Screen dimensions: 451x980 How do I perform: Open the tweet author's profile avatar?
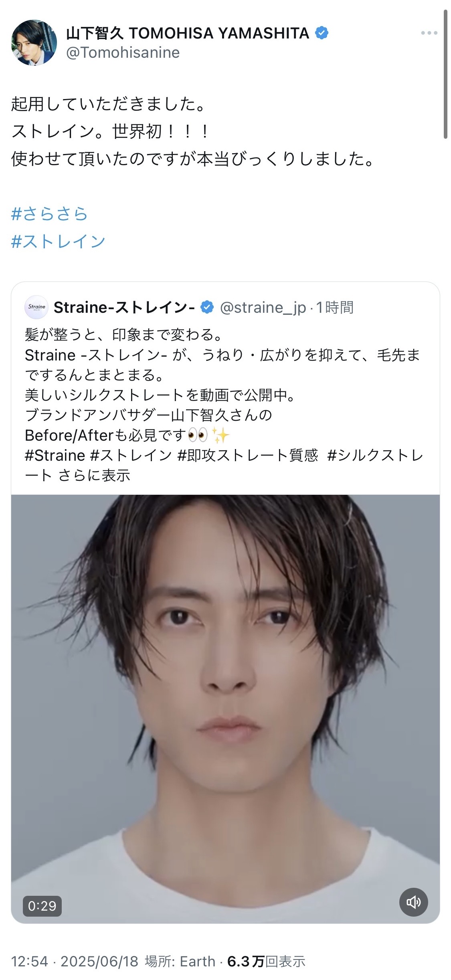tap(34, 43)
